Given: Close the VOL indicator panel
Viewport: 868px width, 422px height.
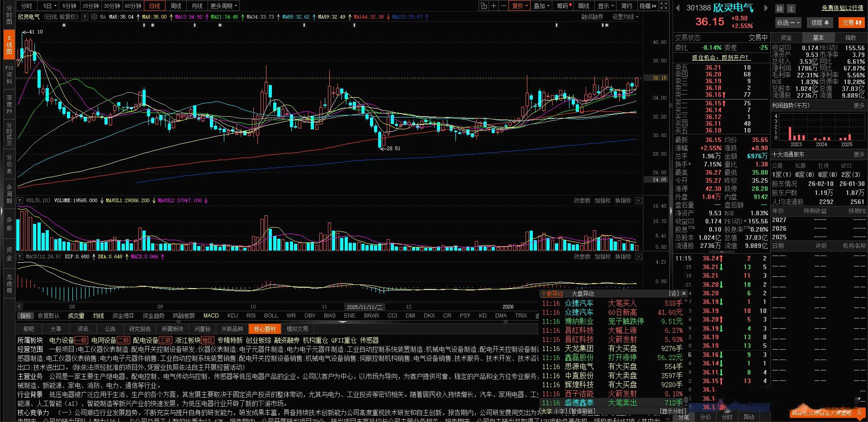Looking at the screenshot, I should [639, 200].
